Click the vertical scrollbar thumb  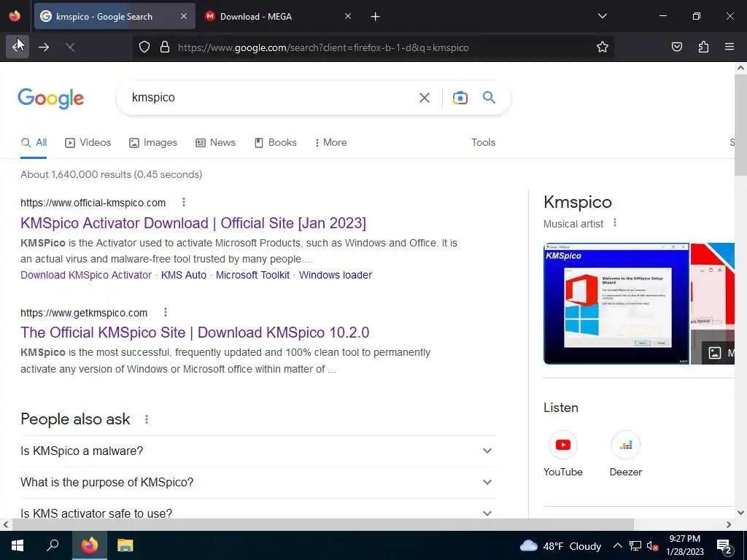coord(740,125)
